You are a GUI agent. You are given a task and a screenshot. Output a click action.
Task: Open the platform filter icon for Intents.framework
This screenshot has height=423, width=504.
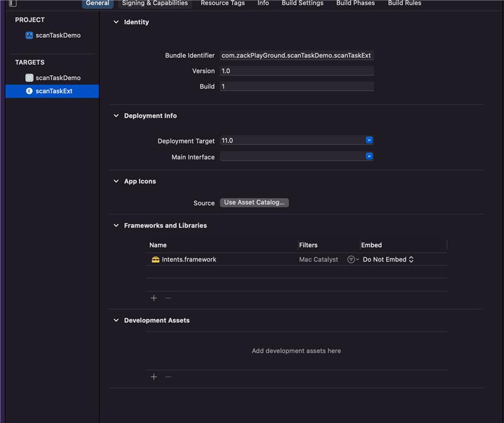click(x=353, y=259)
